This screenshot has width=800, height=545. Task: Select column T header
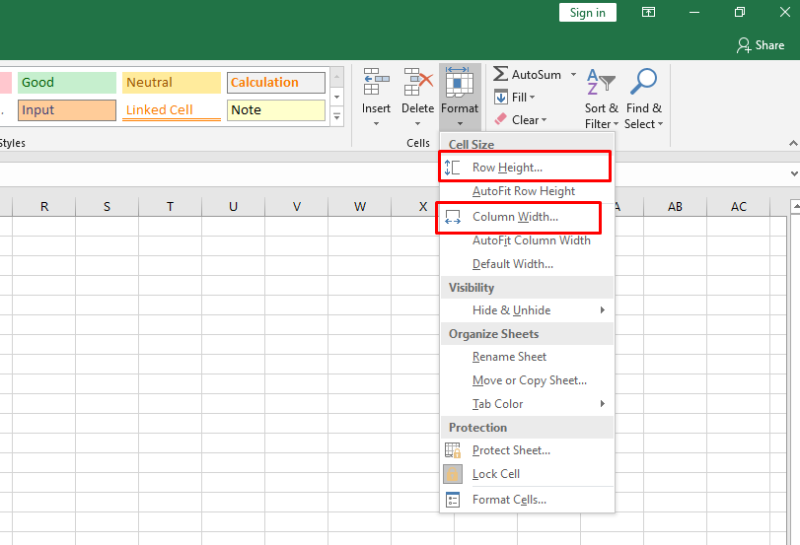click(x=170, y=207)
